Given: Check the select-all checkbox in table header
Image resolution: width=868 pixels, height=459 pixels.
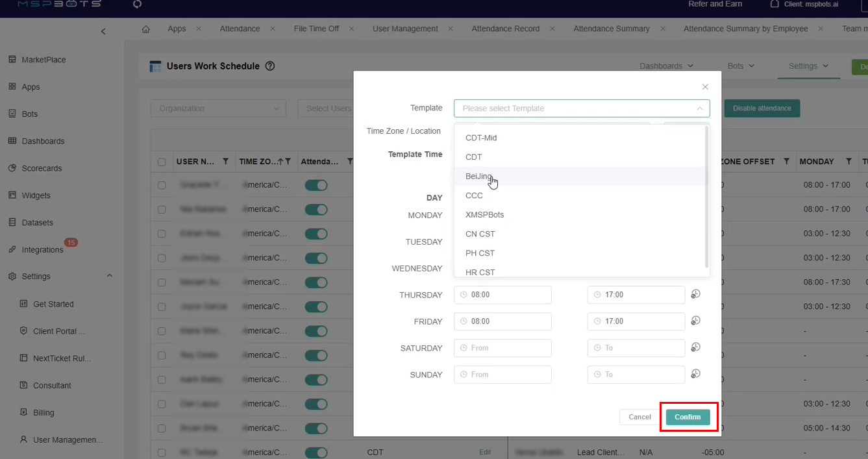Looking at the screenshot, I should (162, 162).
